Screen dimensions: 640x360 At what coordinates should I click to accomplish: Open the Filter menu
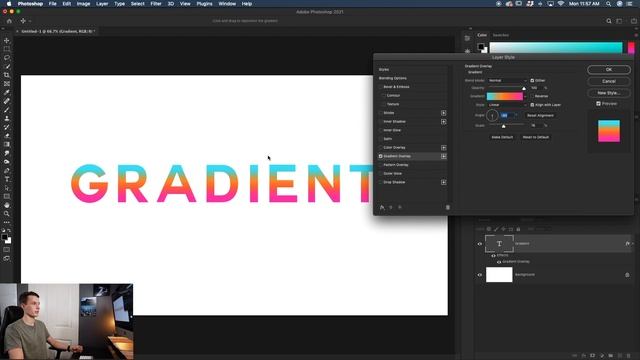coord(156,4)
